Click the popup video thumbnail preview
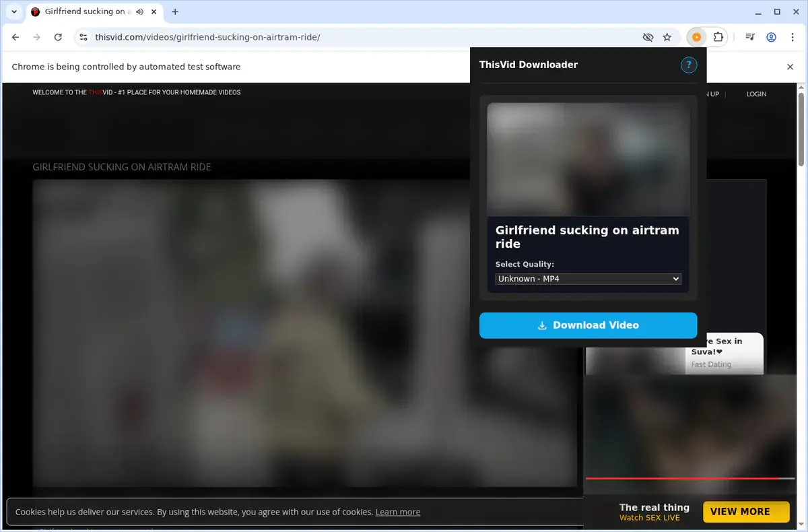 [x=588, y=160]
